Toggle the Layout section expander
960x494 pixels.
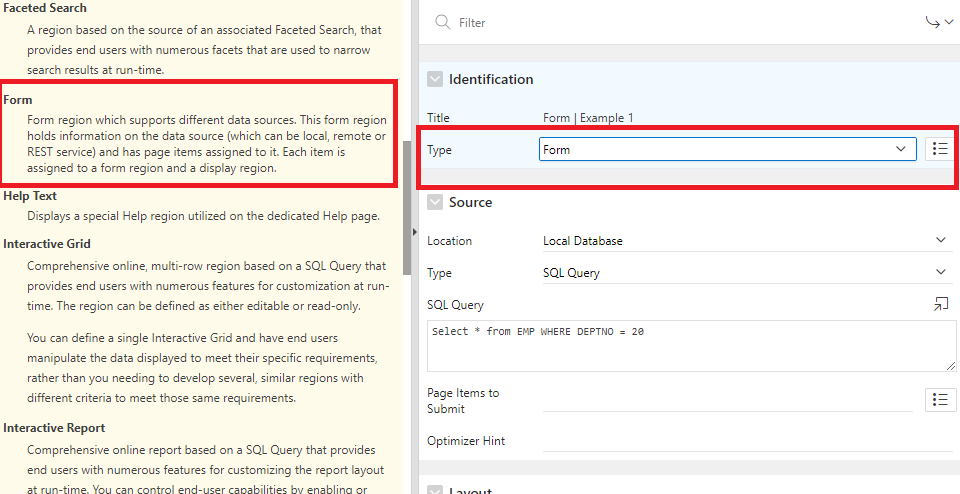click(x=435, y=490)
